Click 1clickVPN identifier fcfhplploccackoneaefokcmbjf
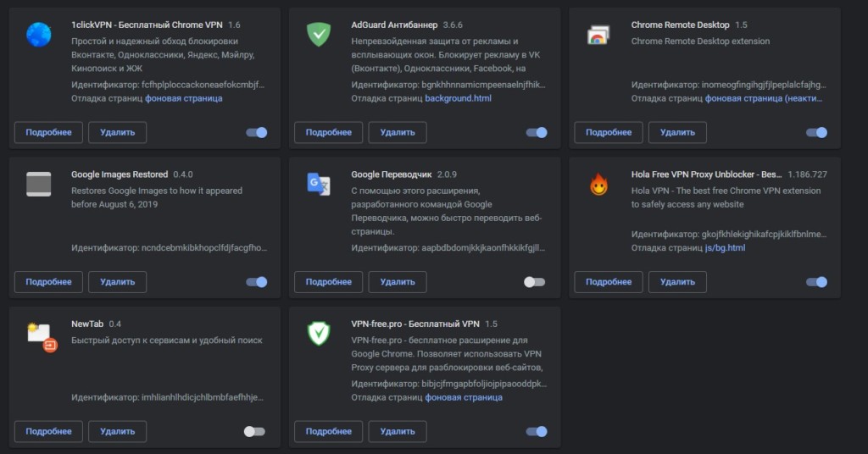 (x=203, y=85)
